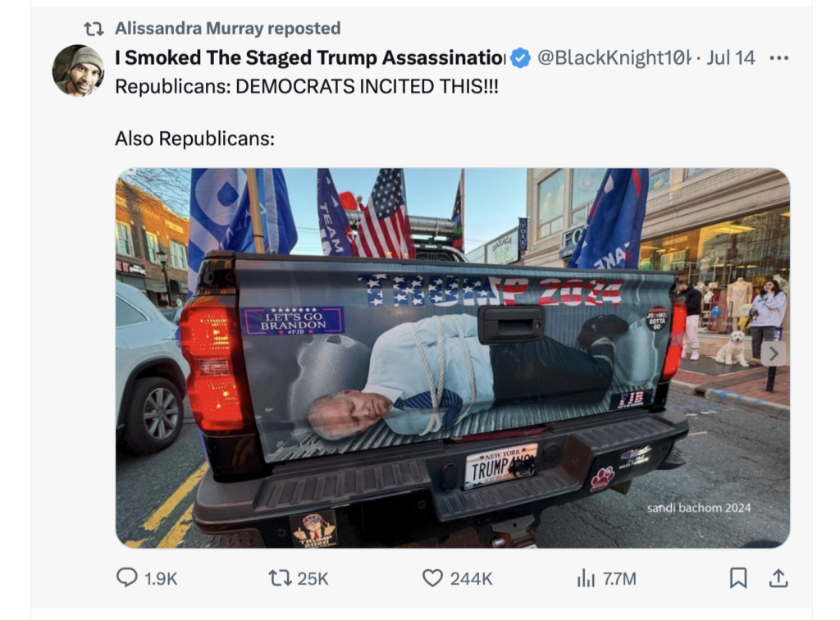This screenshot has height=620, width=840.
Task: Click the views bar chart icon
Action: click(x=586, y=578)
